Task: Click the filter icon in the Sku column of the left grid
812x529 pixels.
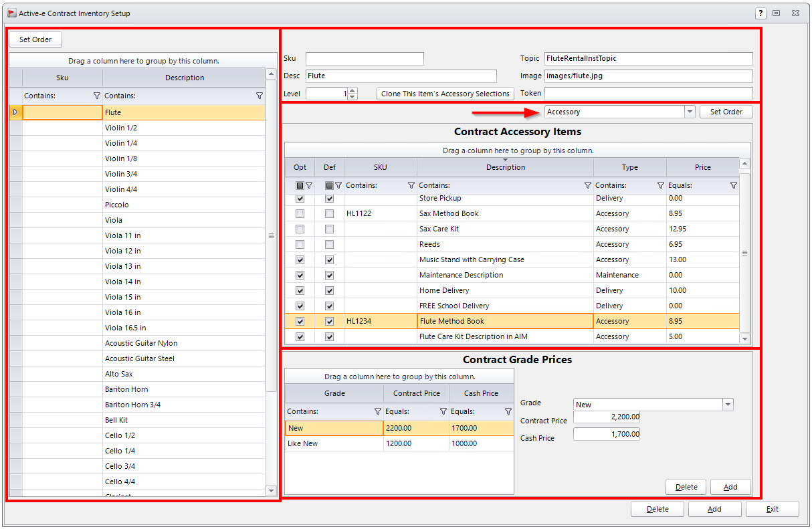Action: pyautogui.click(x=97, y=96)
